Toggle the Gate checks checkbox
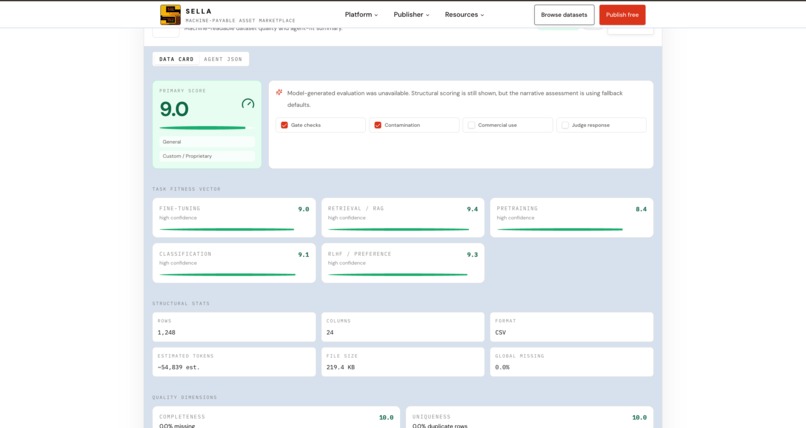 coord(284,125)
